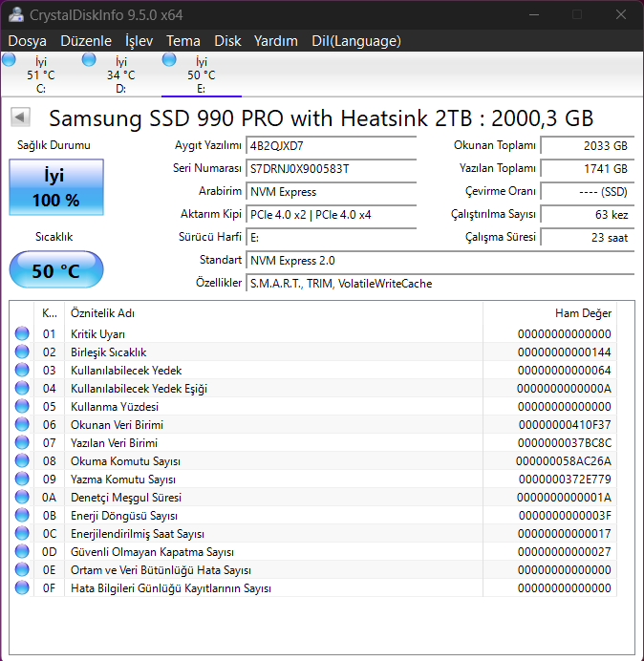Click the Öznitelik Adı column header
The height and width of the screenshot is (661, 644).
point(273,312)
